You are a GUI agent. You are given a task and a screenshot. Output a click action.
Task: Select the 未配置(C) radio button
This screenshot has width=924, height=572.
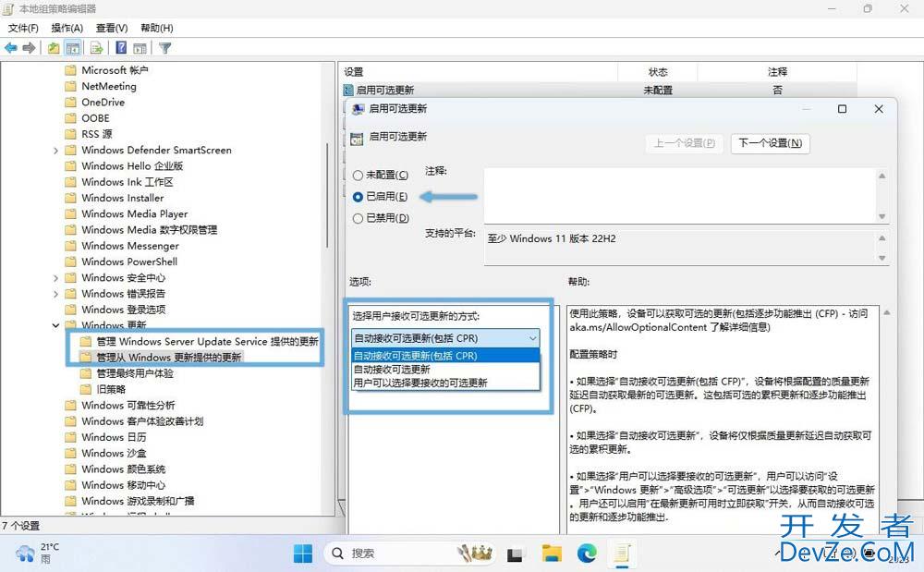click(358, 176)
